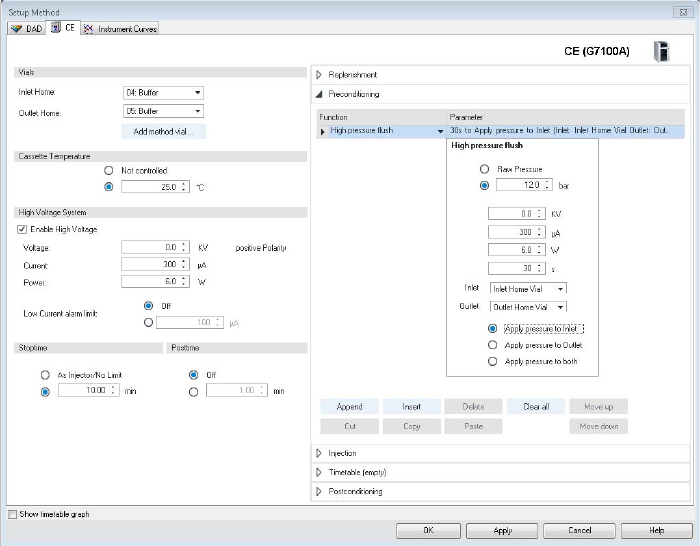Click the Current µA input field

pyautogui.click(x=155, y=264)
